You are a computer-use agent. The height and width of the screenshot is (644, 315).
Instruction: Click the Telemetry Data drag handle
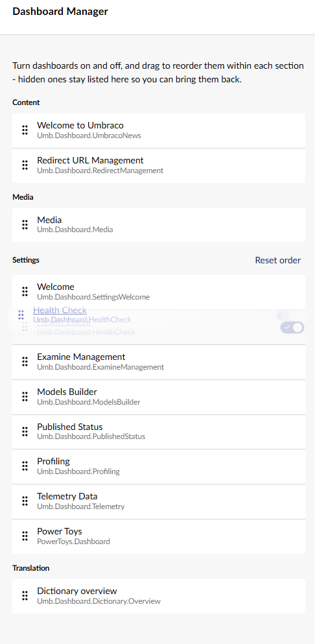coord(25,501)
